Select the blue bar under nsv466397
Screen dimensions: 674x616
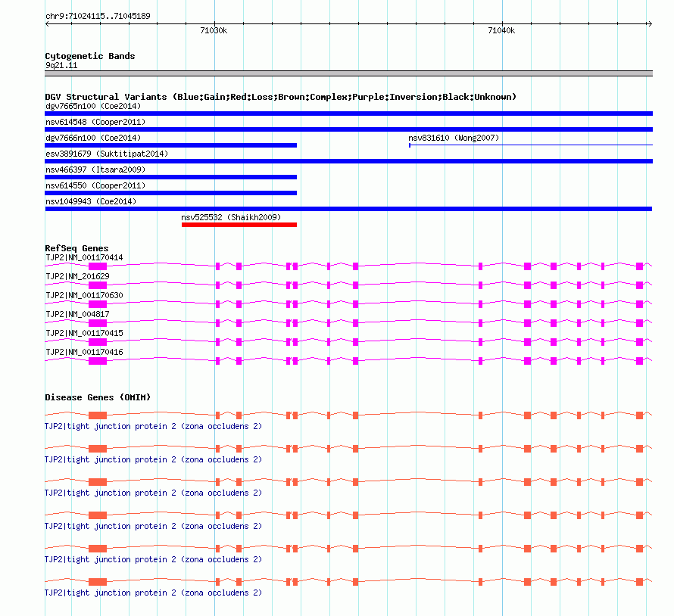coord(170,177)
